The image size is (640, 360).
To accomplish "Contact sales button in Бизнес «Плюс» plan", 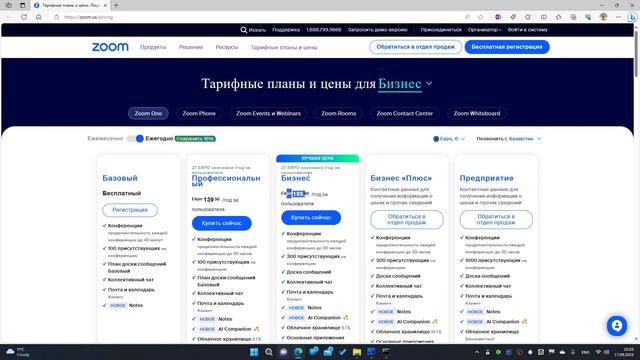I will point(407,220).
